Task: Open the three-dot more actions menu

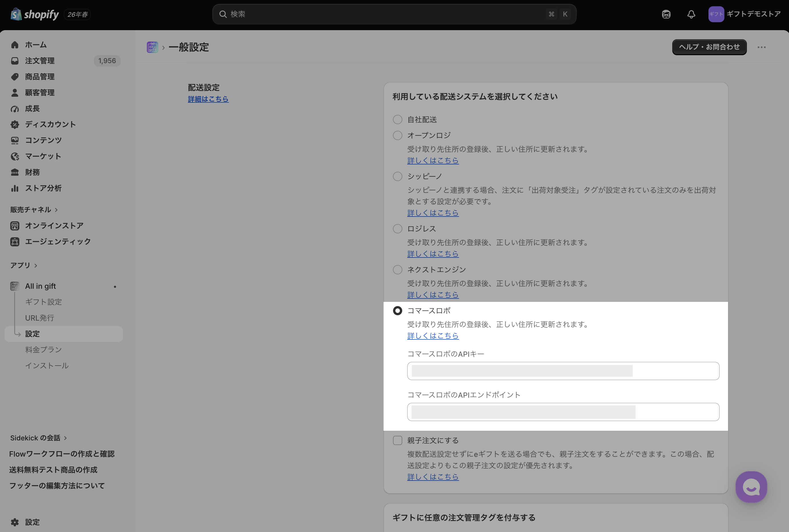Action: pyautogui.click(x=761, y=47)
